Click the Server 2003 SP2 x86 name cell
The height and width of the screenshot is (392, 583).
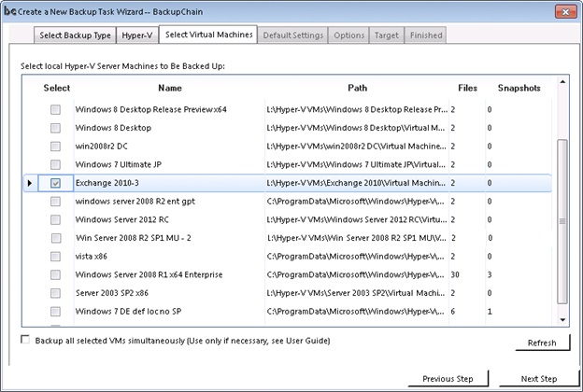click(x=169, y=293)
